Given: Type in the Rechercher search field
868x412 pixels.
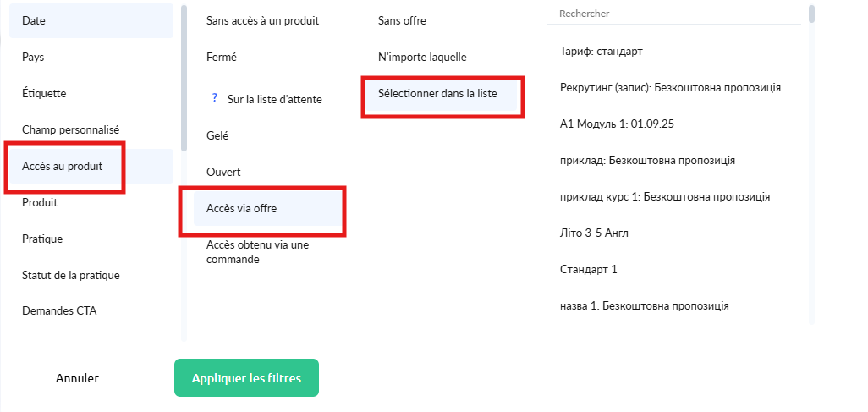Looking at the screenshot, I should pos(673,14).
